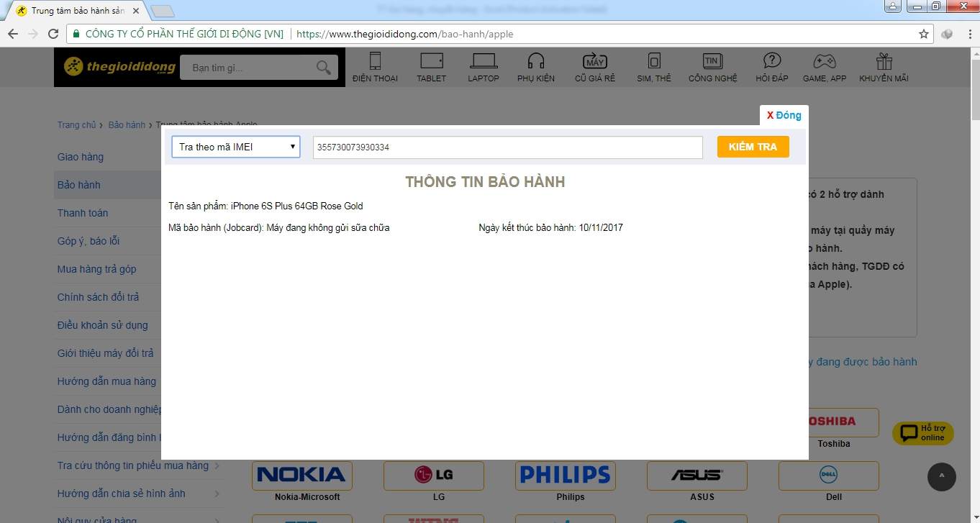Viewport: 980px width, 523px height.
Task: Click the browser extension icon beside bookmark star
Action: [948, 34]
